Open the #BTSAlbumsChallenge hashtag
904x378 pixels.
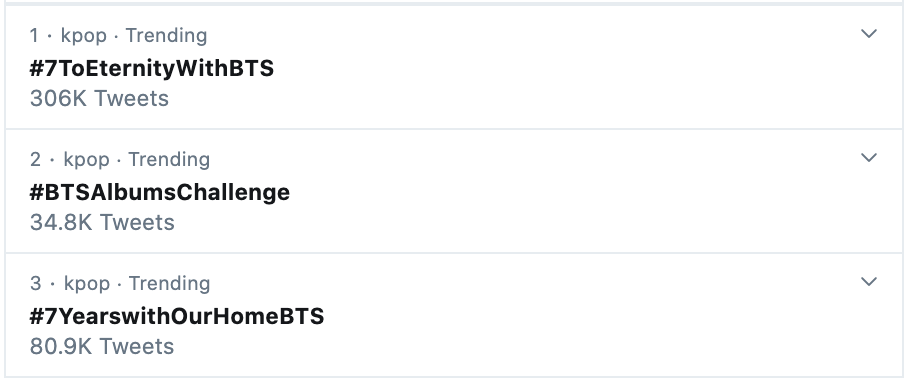coord(160,192)
